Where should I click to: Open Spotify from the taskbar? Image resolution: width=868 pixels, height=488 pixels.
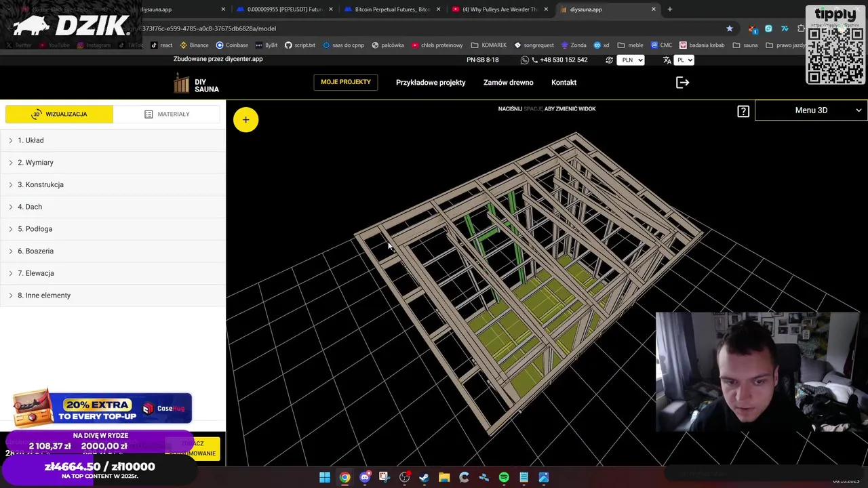[504, 477]
